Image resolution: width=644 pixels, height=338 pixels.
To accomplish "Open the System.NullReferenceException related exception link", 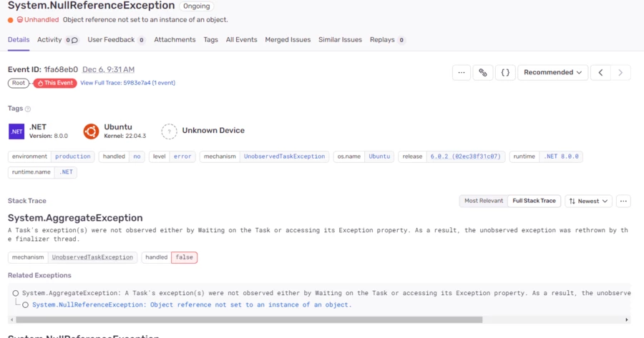I will (192, 305).
